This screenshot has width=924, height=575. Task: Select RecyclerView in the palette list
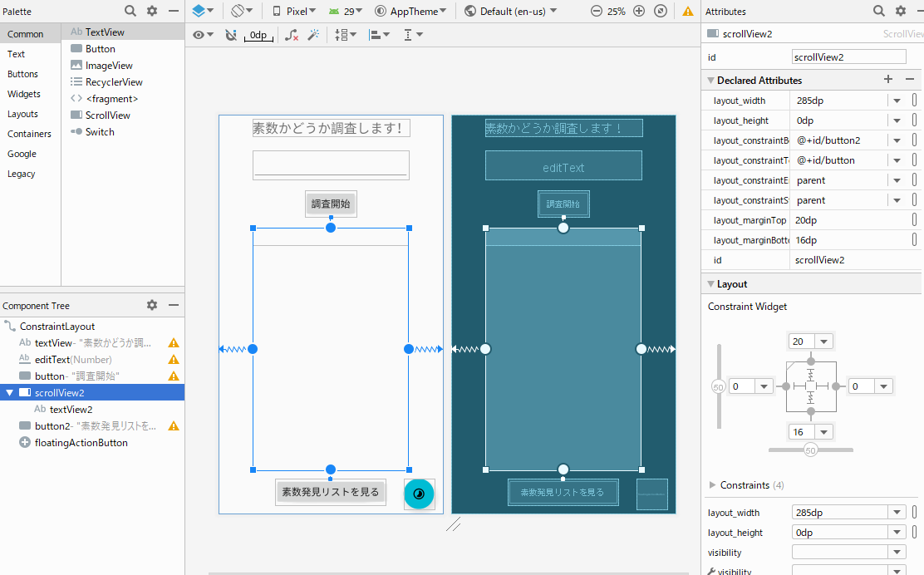click(114, 82)
